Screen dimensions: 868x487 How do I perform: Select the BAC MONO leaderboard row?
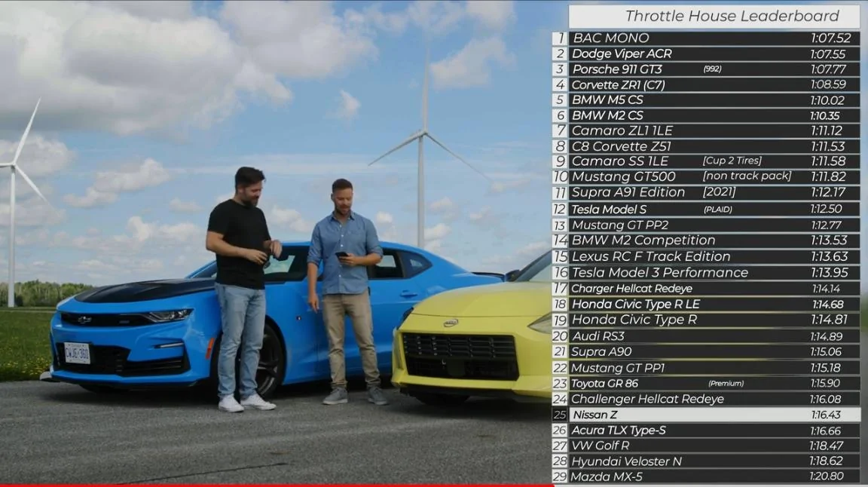(x=714, y=38)
